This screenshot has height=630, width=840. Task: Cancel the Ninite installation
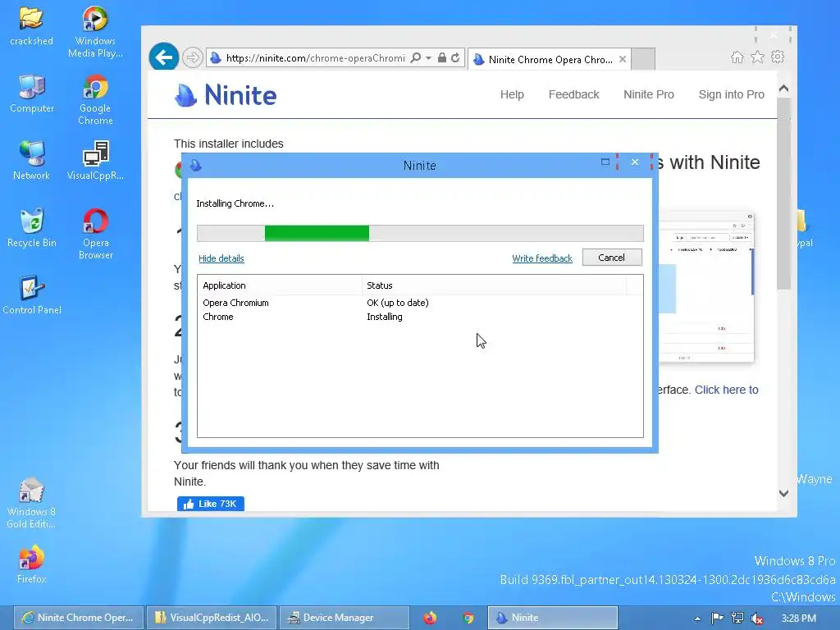tap(612, 258)
